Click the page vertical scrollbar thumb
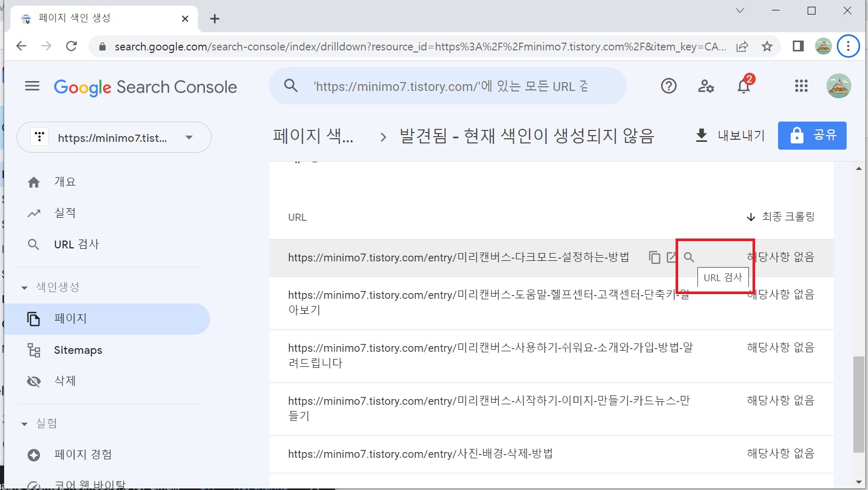 coord(859,404)
